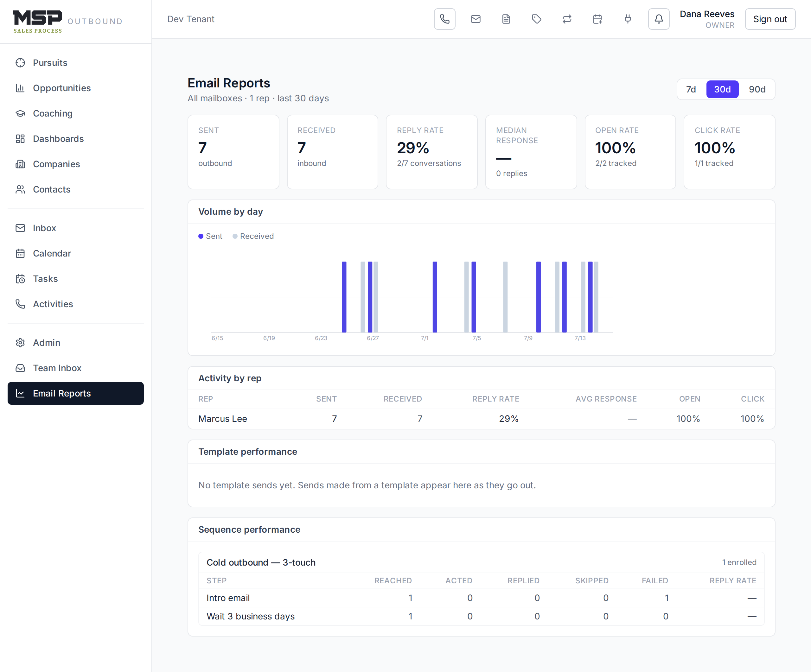The width and height of the screenshot is (811, 672).
Task: Open Team Inbox
Action: pyautogui.click(x=76, y=368)
